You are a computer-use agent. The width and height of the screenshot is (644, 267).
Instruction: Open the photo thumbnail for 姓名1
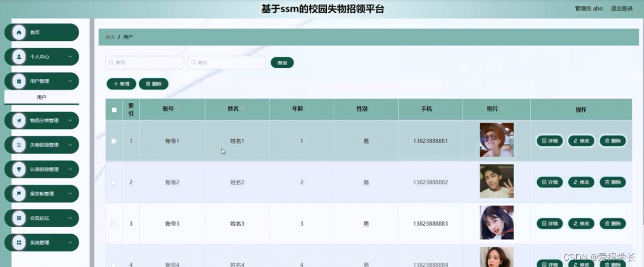[497, 140]
